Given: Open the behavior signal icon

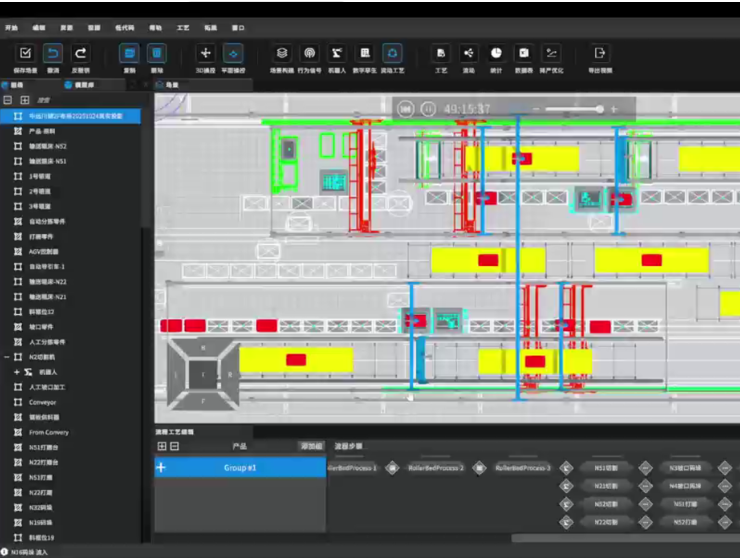Looking at the screenshot, I should click(309, 53).
